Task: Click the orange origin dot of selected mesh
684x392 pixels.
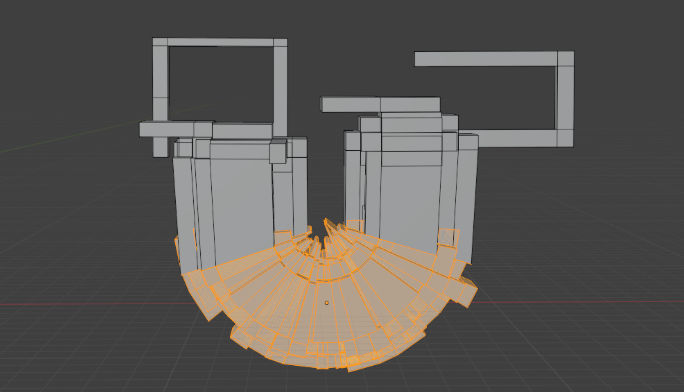Action: 327,302
